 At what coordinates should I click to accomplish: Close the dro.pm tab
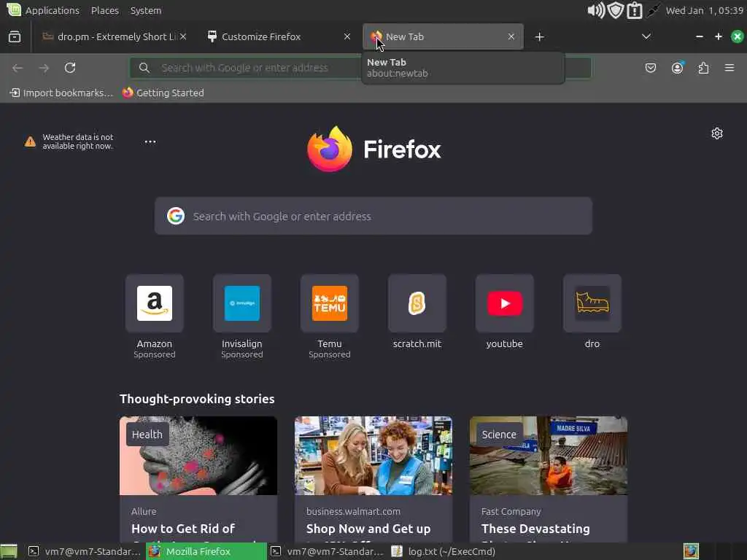pos(183,36)
